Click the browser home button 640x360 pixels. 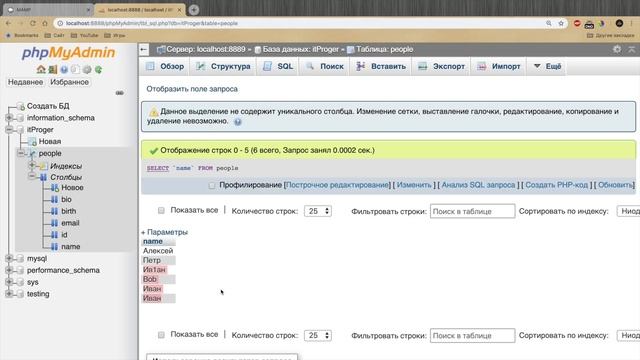[45, 23]
